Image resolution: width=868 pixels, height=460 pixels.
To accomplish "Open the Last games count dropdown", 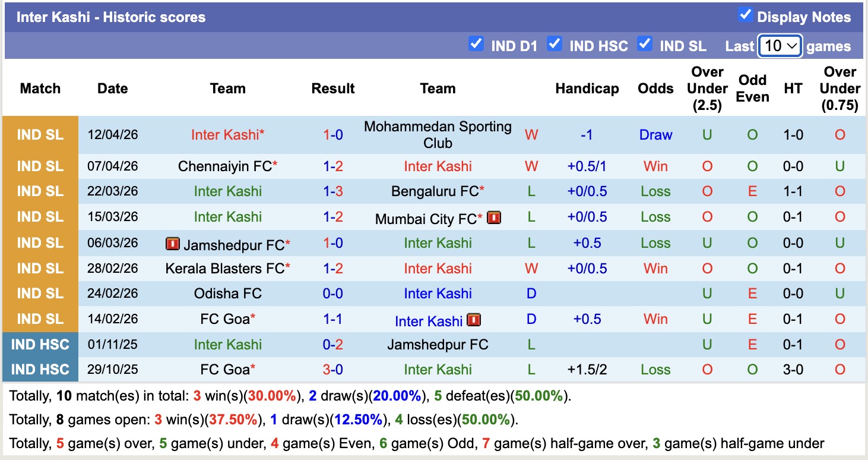I will pyautogui.click(x=780, y=46).
